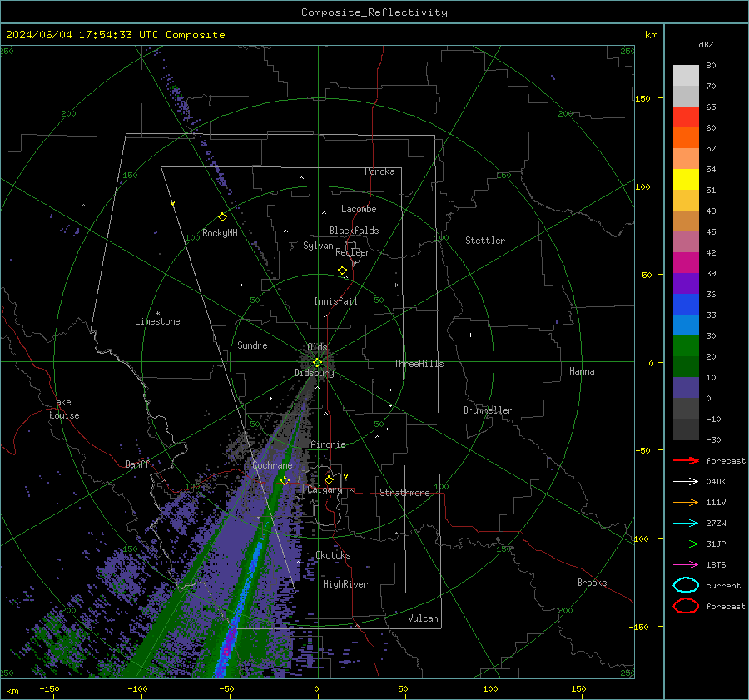Click the Stettler city label
This screenshot has height=700, width=749.
coord(485,241)
